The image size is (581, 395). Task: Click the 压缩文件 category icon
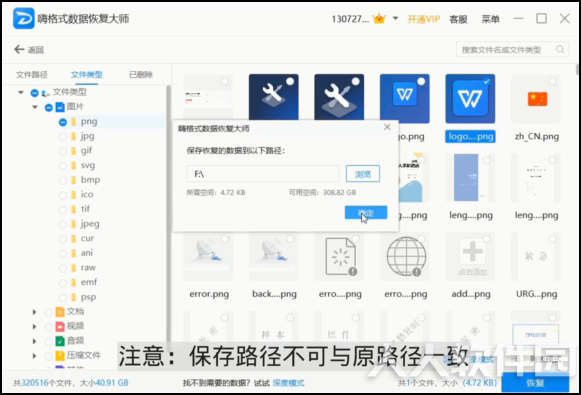pos(60,355)
